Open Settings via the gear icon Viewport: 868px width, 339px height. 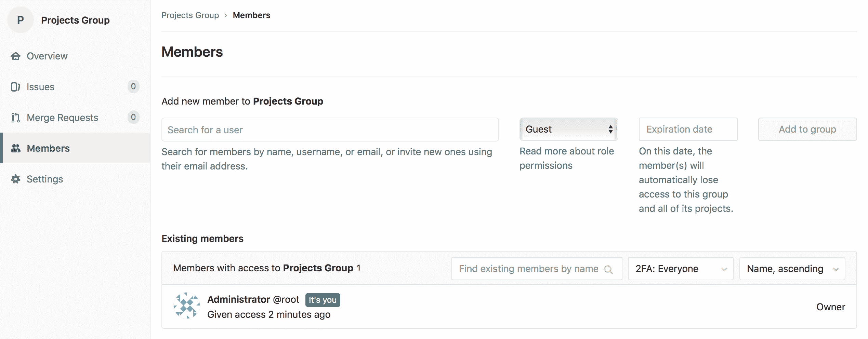click(x=16, y=179)
